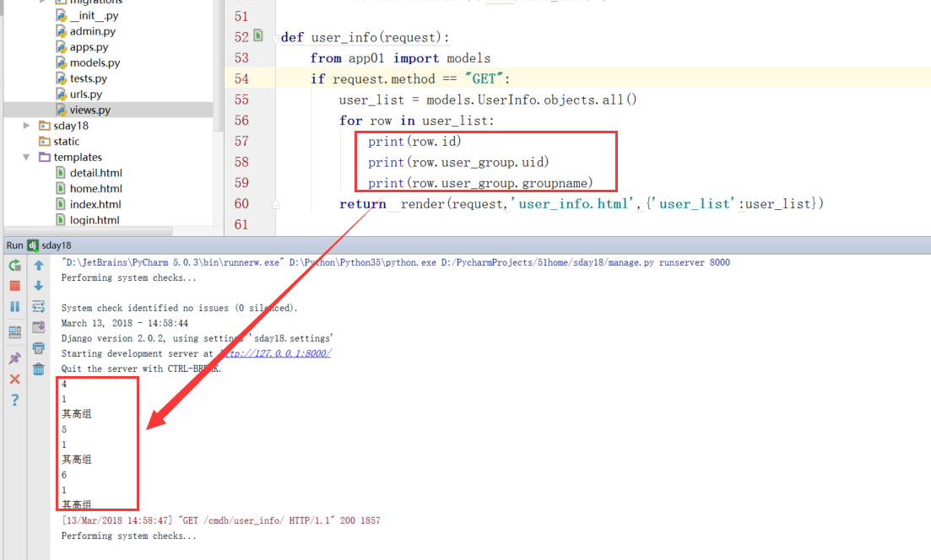Click the console command line with manage.py runserver
The image size is (931, 560).
(395, 262)
